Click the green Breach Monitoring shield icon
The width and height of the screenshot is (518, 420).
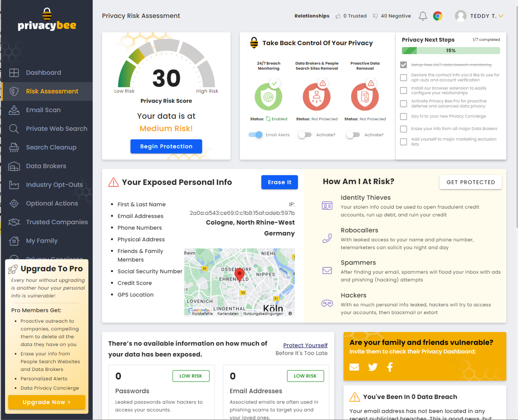point(268,97)
